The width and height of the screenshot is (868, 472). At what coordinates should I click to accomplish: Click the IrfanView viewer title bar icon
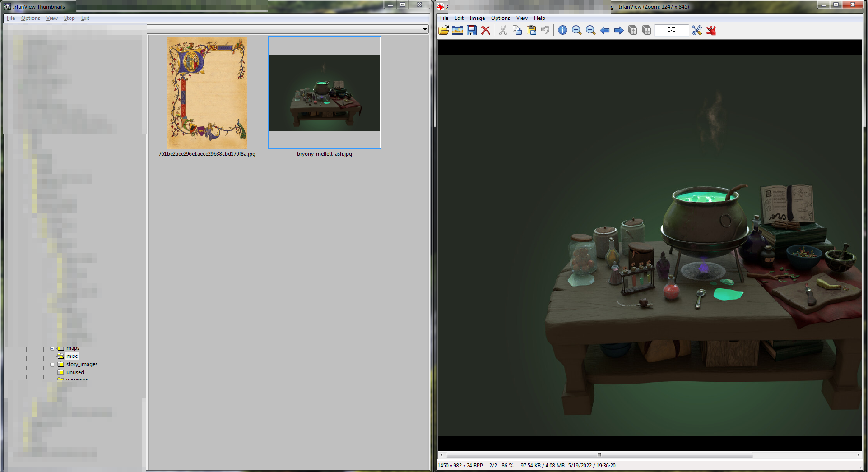point(441,6)
